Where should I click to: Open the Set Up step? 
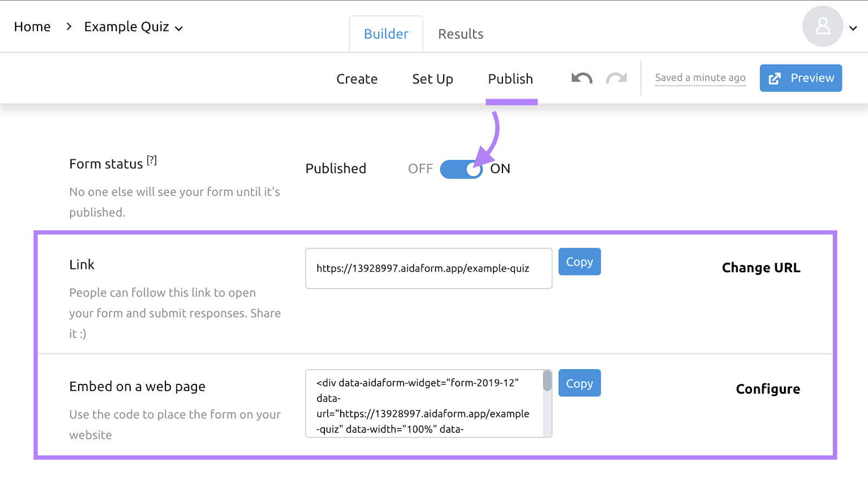tap(432, 79)
